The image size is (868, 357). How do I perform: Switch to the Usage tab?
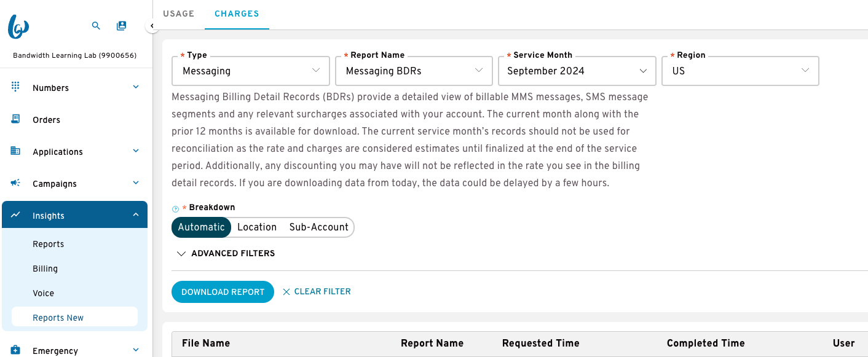pyautogui.click(x=179, y=14)
